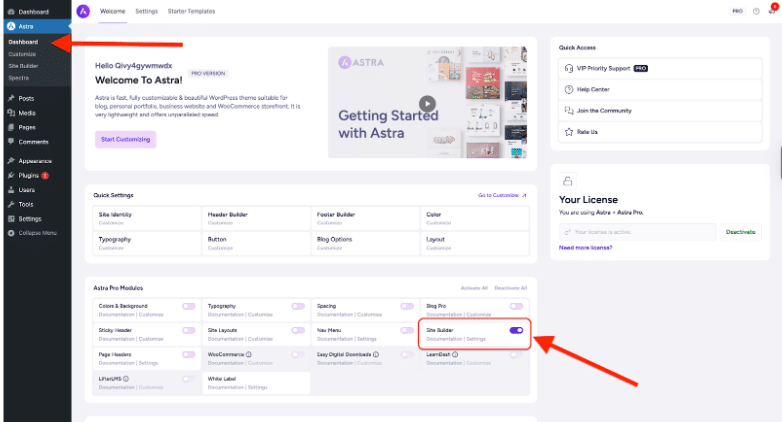
Task: Open the Color quick setting
Action: [x=474, y=218]
